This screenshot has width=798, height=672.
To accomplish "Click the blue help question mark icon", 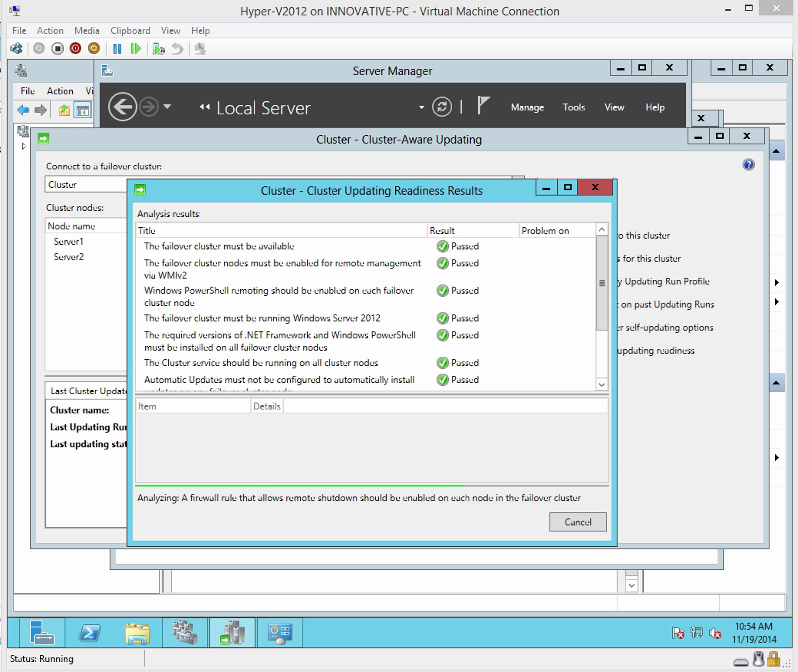I will click(x=748, y=165).
